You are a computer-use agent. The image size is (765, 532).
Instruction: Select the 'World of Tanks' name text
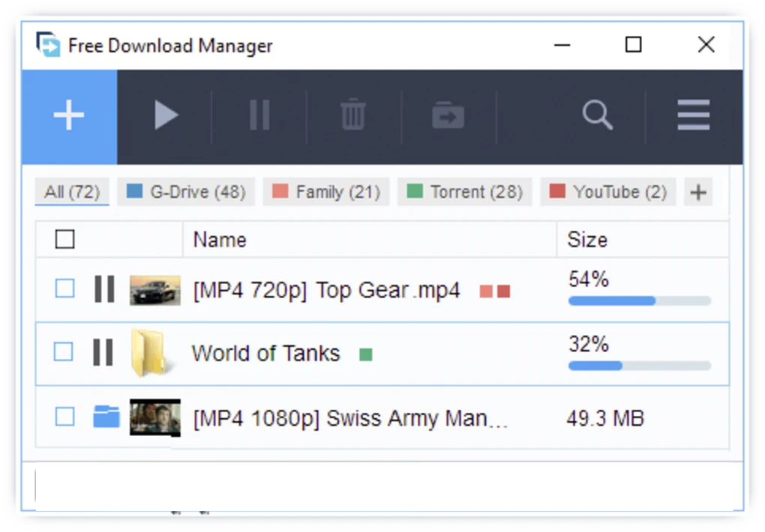tap(266, 353)
